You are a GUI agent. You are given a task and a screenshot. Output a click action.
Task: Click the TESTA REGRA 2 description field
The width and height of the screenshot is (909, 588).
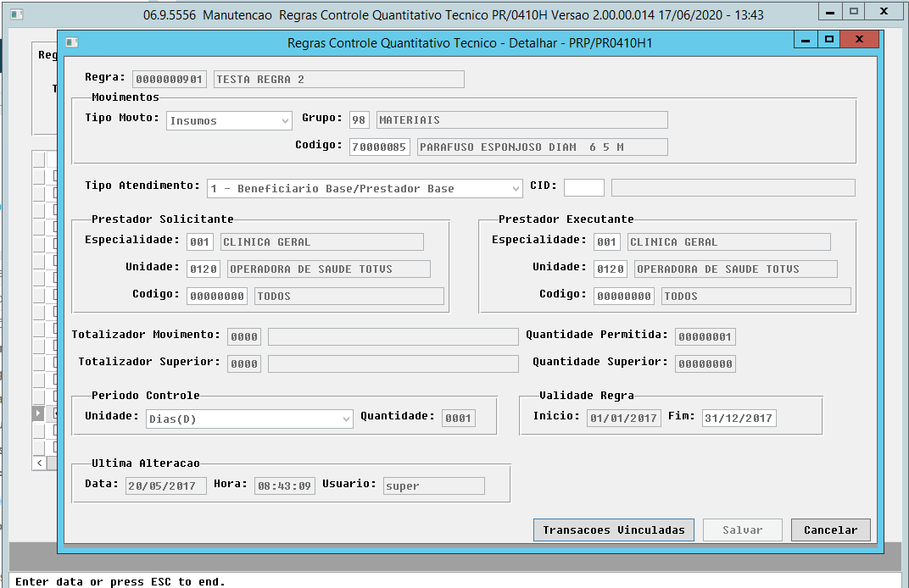coord(339,80)
